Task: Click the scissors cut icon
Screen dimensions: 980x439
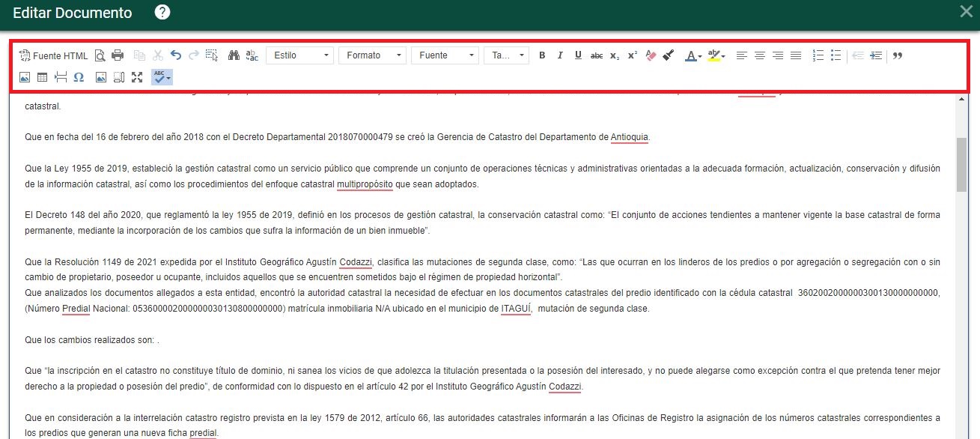Action: 157,55
